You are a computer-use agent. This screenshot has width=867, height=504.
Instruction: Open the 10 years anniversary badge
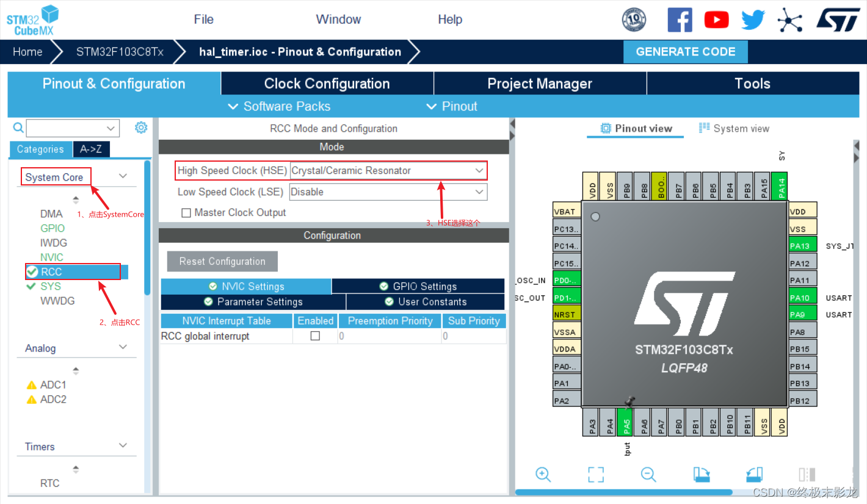pos(634,20)
